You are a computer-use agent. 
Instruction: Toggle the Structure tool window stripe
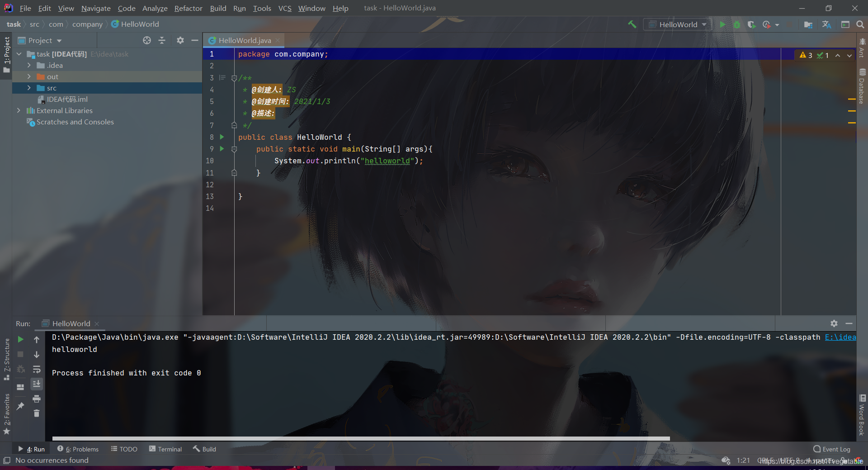(x=6, y=359)
